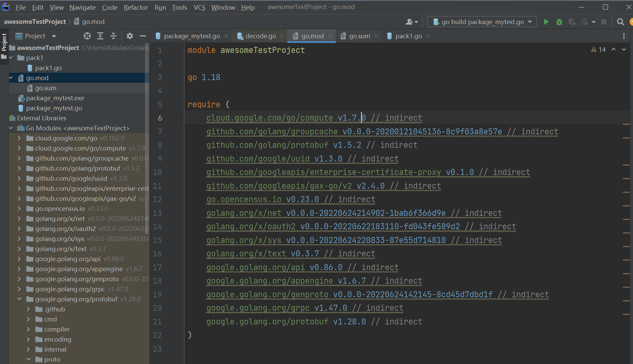Open the dropdown arrow beside profiler icon
This screenshot has height=364, width=633.
[x=594, y=22]
